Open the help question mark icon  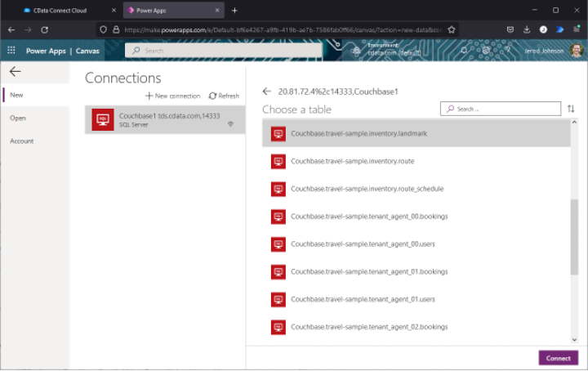coord(508,51)
